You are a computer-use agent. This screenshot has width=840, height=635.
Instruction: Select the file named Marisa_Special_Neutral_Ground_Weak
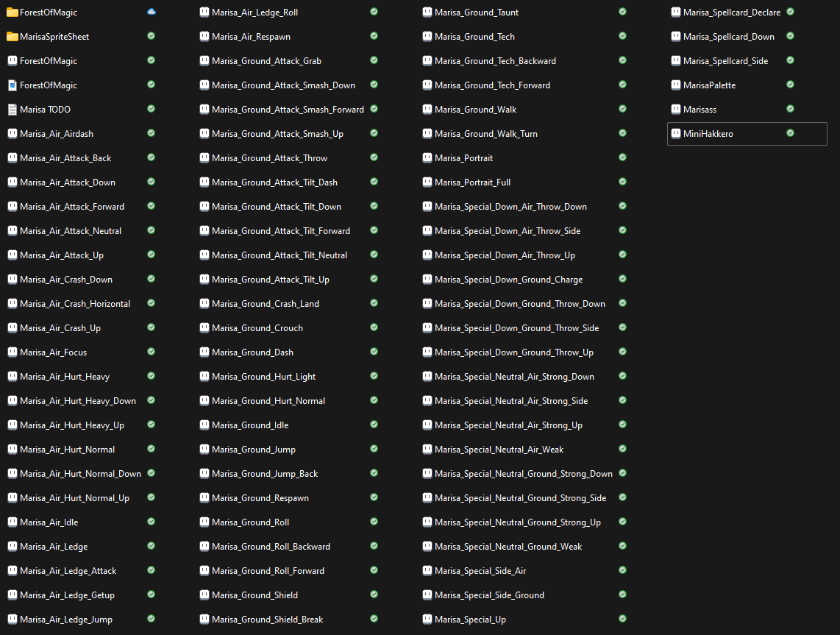coord(508,547)
